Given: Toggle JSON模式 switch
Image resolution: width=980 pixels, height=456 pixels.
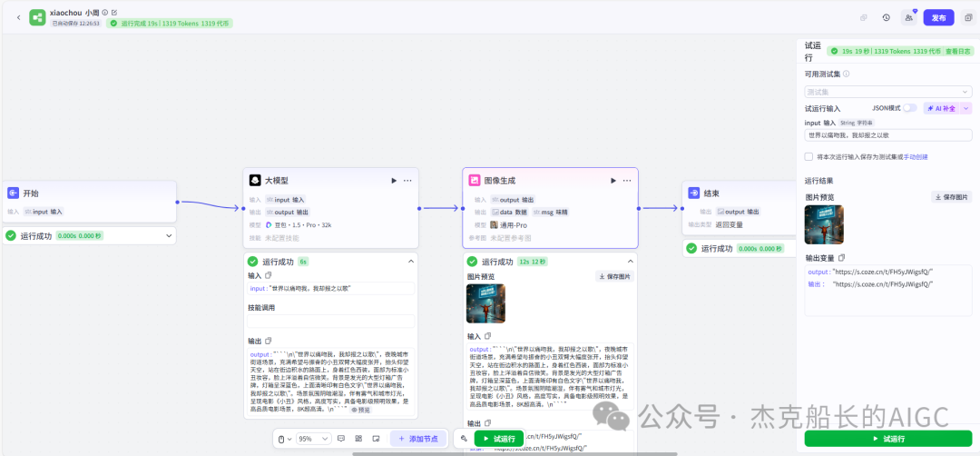Looking at the screenshot, I should click(910, 108).
